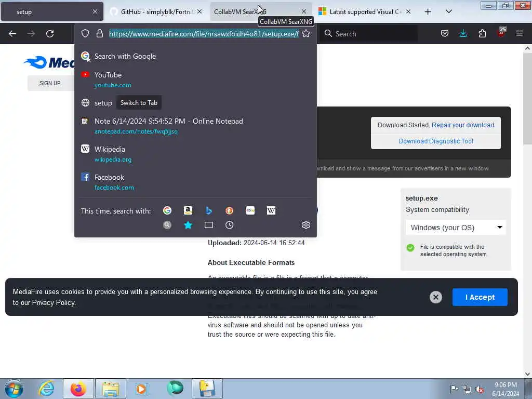
Task: Open the Online Notepad note suggestion
Action: click(195, 126)
